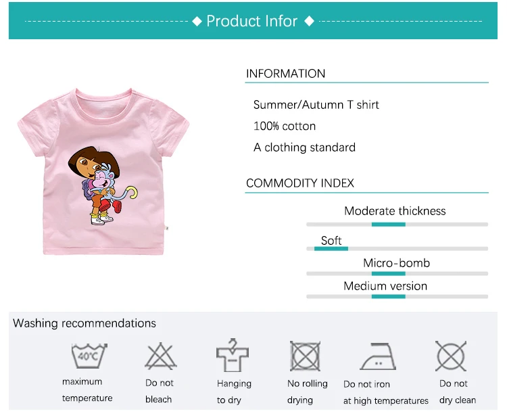The image size is (507, 420).
Task: Click the COMMODITY INDEX heading
Action: (299, 183)
